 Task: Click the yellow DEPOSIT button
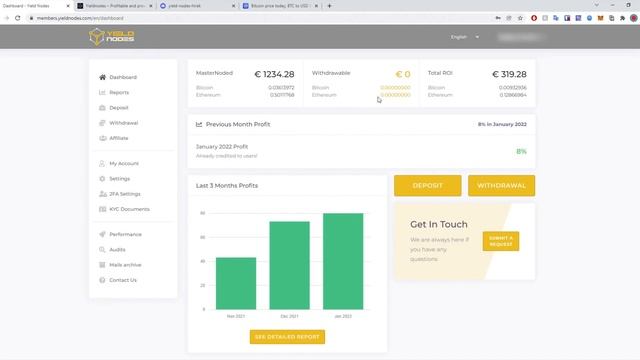pyautogui.click(x=427, y=186)
